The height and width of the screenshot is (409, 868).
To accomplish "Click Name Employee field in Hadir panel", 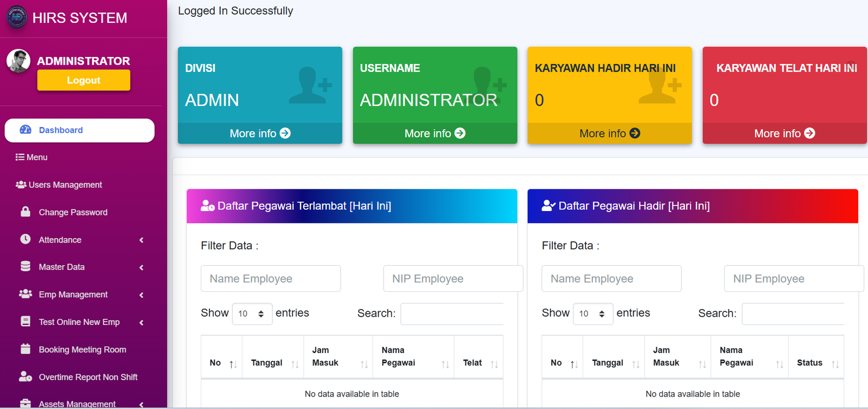I will pyautogui.click(x=611, y=279).
